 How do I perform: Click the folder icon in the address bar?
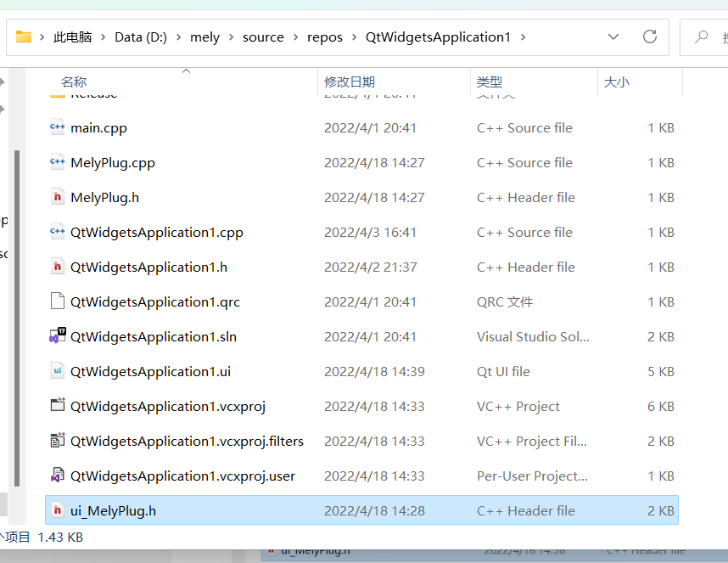coord(24,37)
